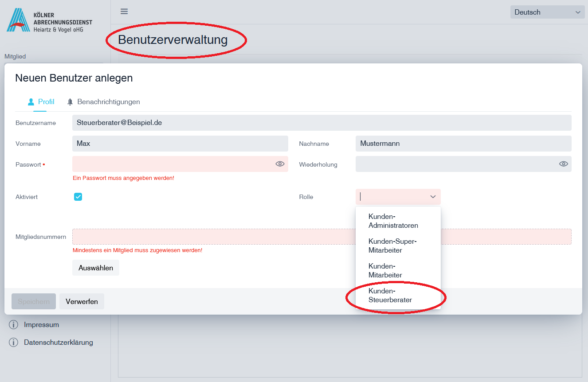Viewport: 588px width, 382px height.
Task: Pick Kunden-Mitarbeiter from role list
Action: click(x=385, y=271)
